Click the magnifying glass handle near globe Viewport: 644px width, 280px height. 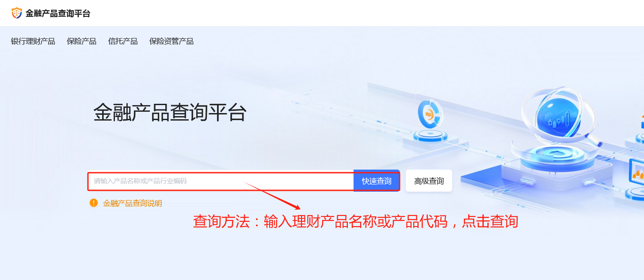click(594, 141)
